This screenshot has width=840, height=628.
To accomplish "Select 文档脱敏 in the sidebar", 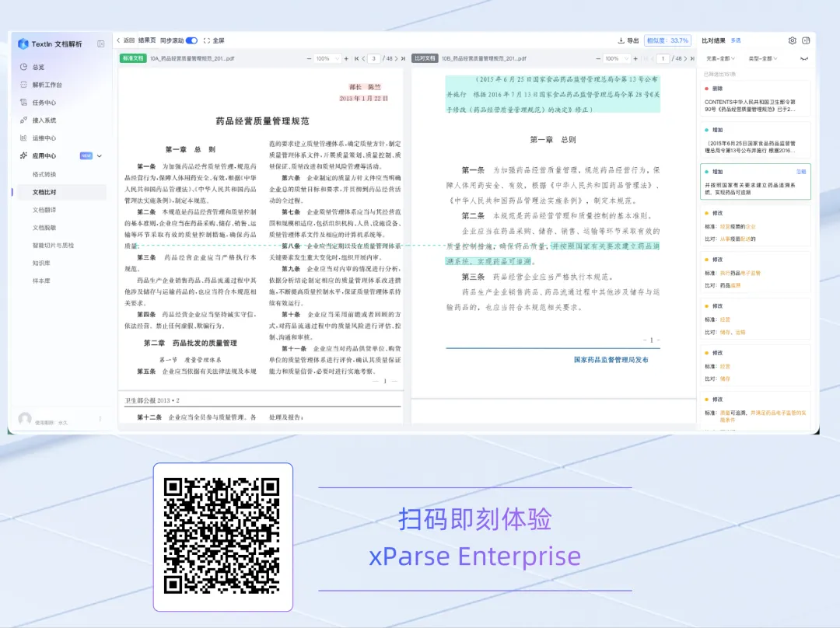I will (x=44, y=227).
